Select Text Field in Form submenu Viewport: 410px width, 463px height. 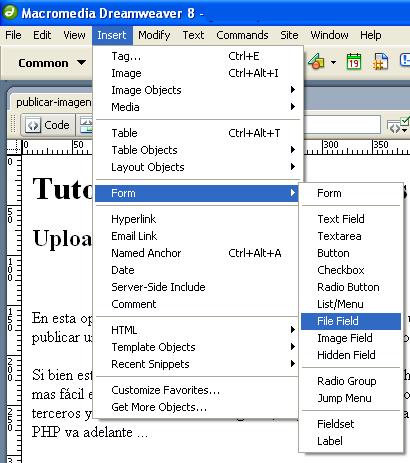pyautogui.click(x=351, y=219)
